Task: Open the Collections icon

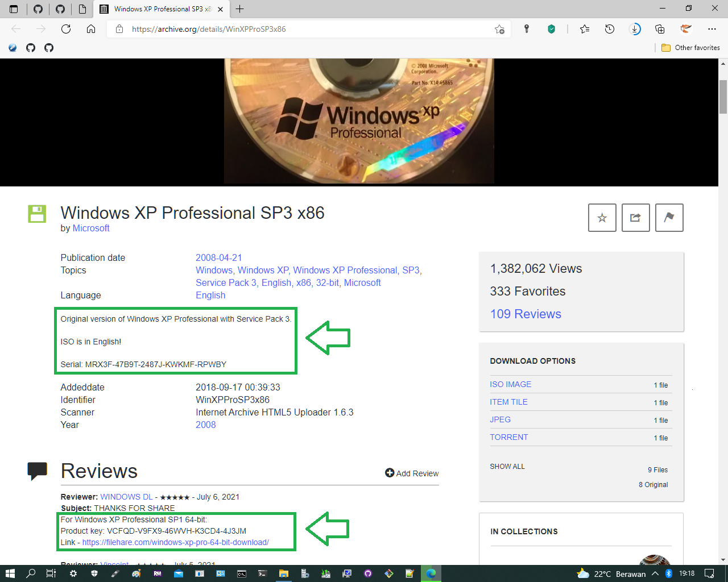Action: tap(660, 29)
